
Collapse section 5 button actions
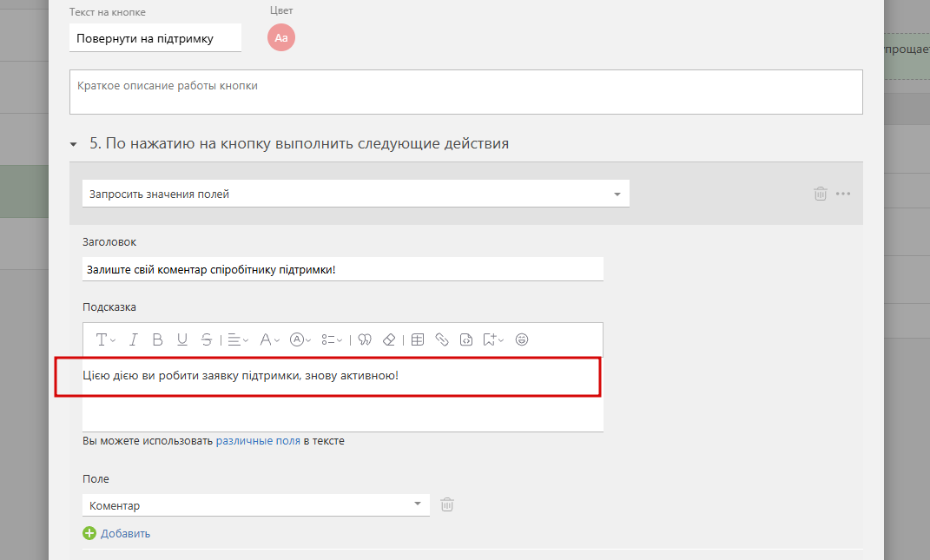point(74,144)
